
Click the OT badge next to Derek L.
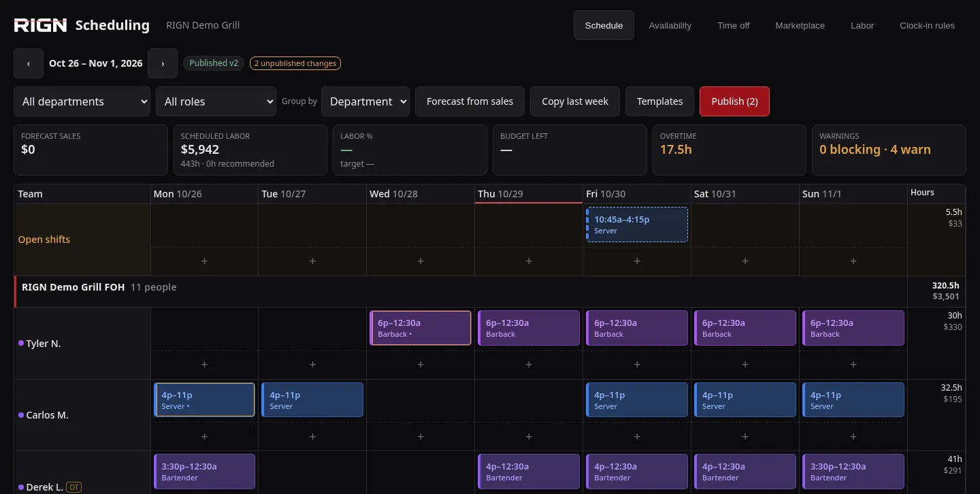tap(74, 487)
